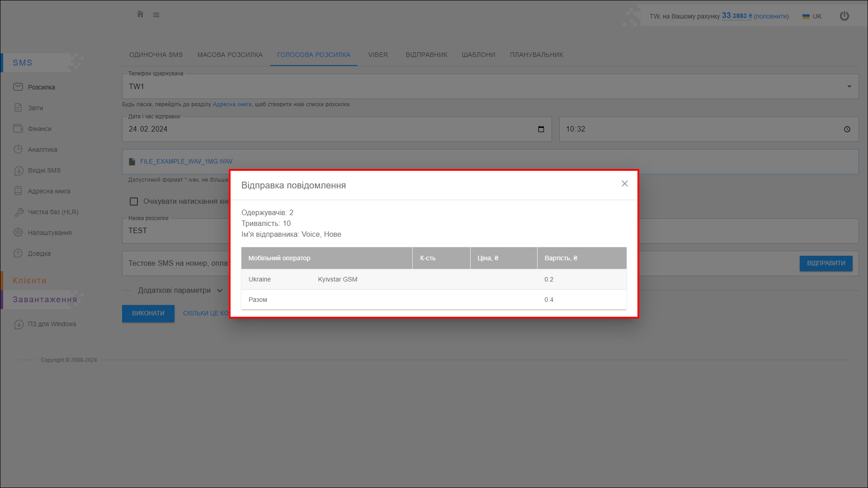
Task: Click the home icon in top bar
Action: coord(140,14)
